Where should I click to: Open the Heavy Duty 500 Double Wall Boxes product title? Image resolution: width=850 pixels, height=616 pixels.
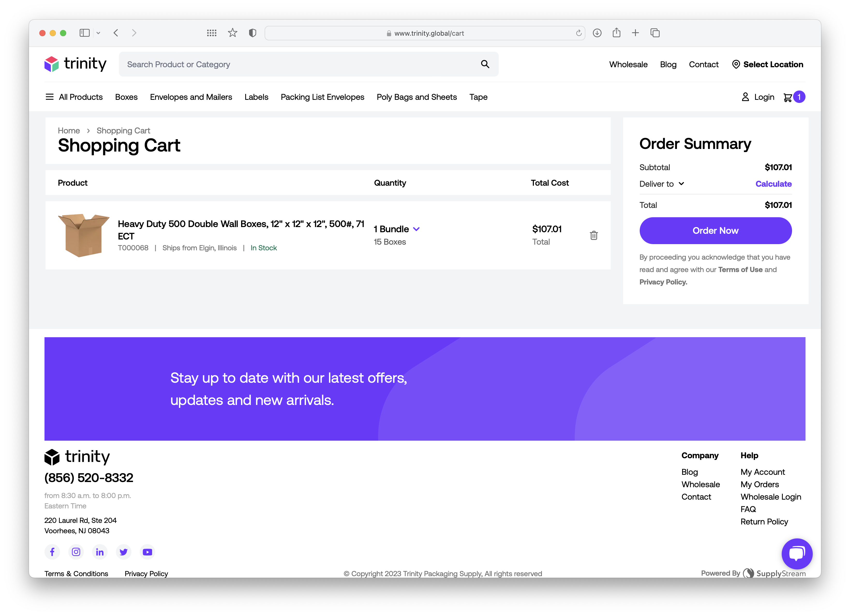[x=241, y=230]
